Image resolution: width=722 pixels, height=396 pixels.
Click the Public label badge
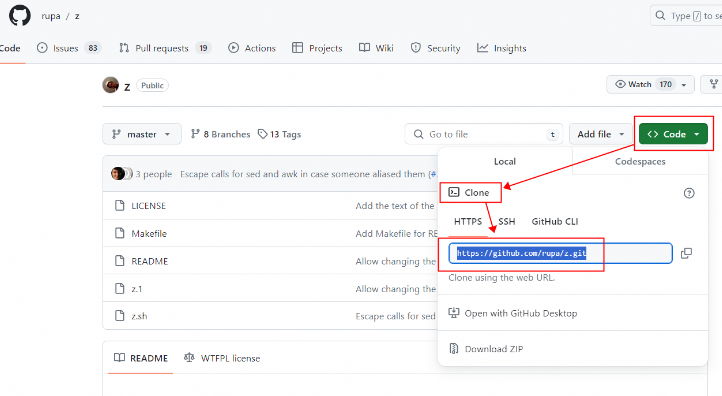152,85
